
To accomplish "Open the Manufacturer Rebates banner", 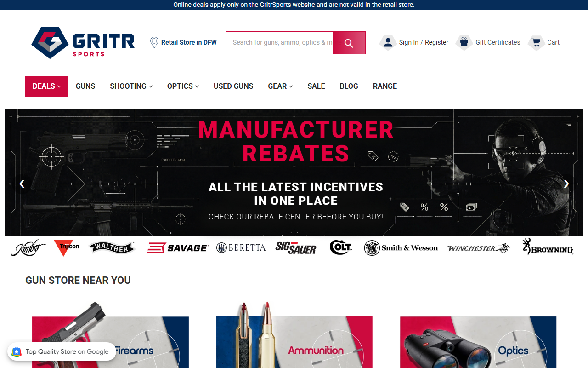I will 294,172.
